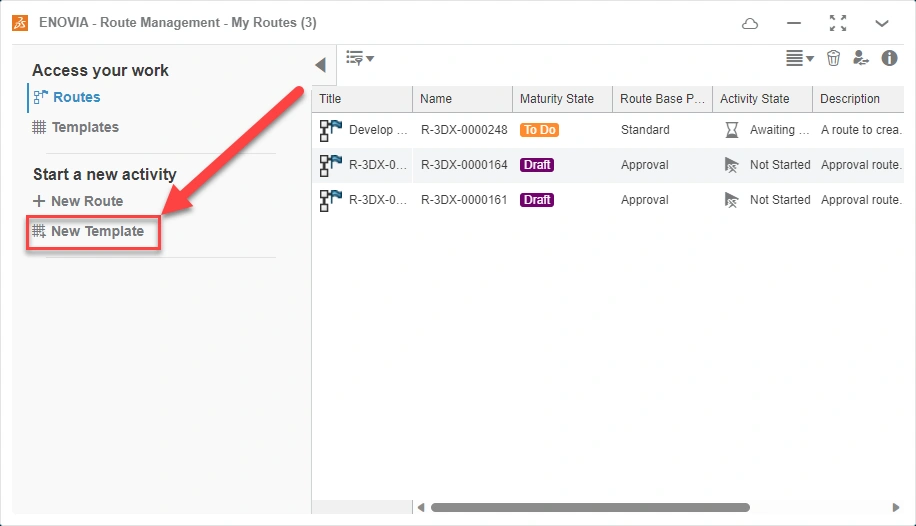This screenshot has width=916, height=526.
Task: Click Not Started icon in R-3DX-0000164 row
Action: click(731, 165)
